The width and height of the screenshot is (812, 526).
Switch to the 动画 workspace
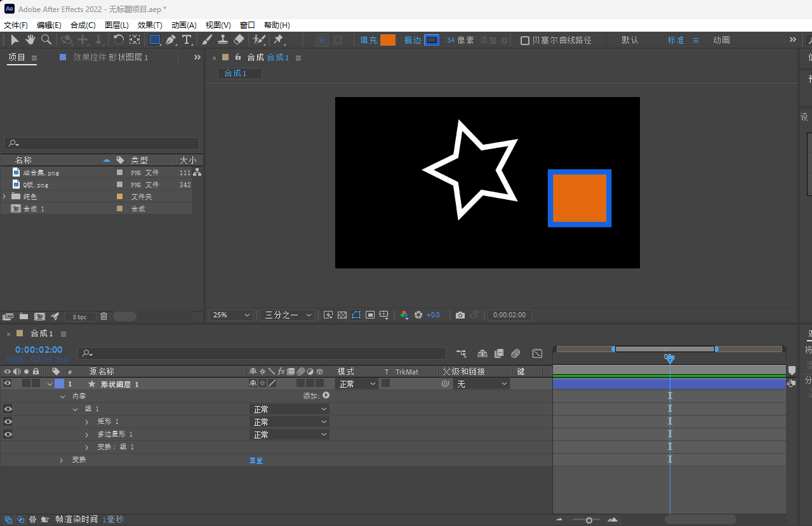coord(721,40)
